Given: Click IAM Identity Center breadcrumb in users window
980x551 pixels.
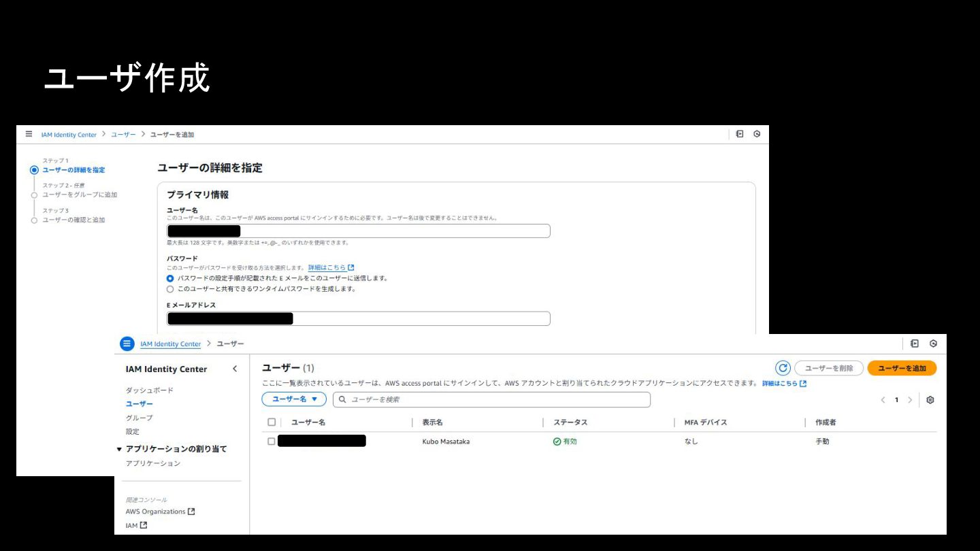Looking at the screenshot, I should coord(171,344).
